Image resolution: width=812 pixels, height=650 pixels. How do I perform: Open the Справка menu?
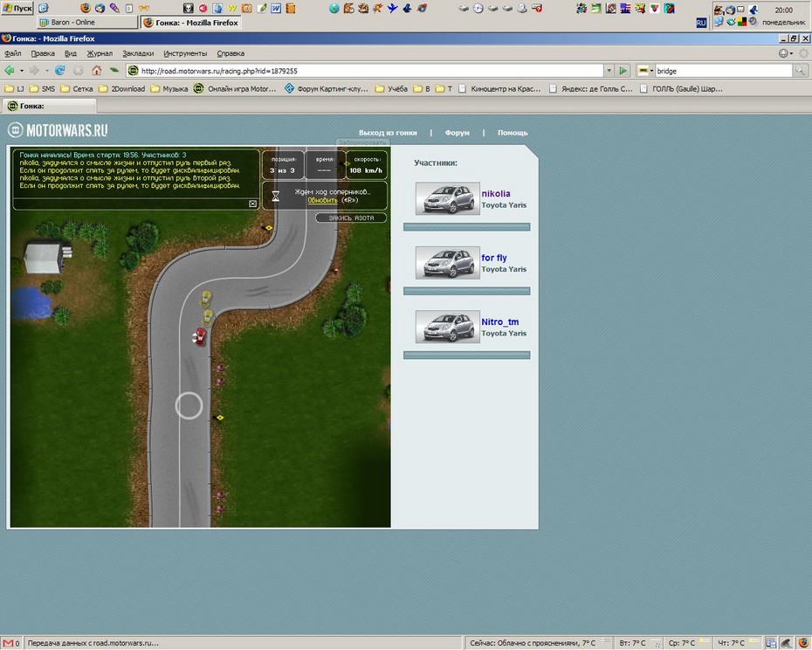click(x=231, y=53)
